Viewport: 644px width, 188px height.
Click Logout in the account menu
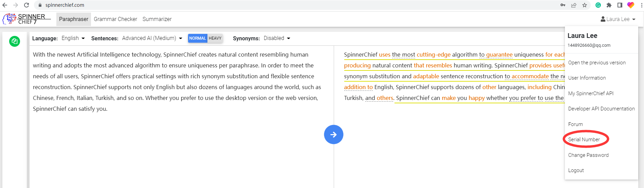(576, 170)
